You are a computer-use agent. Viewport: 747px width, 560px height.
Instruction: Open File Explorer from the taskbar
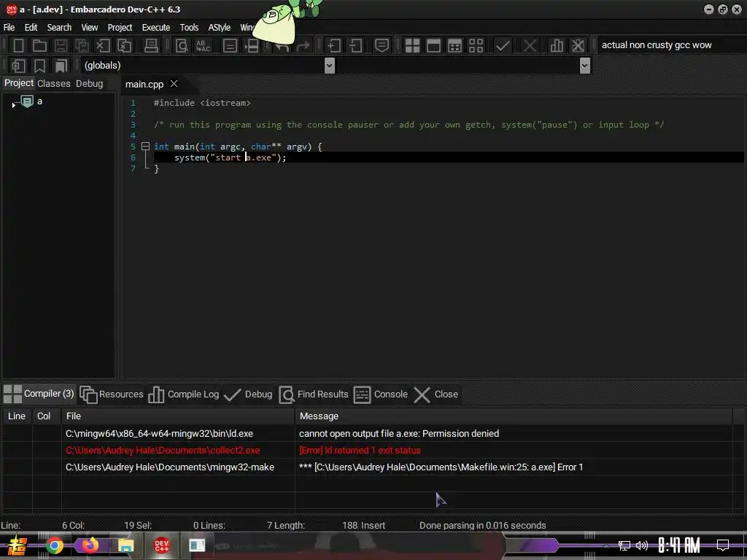125,545
